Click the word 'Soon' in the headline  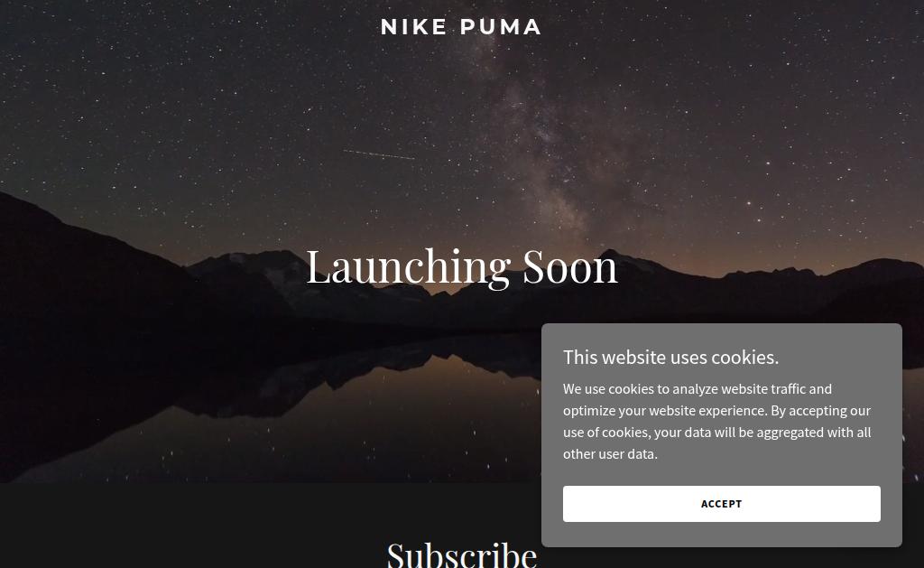570,267
